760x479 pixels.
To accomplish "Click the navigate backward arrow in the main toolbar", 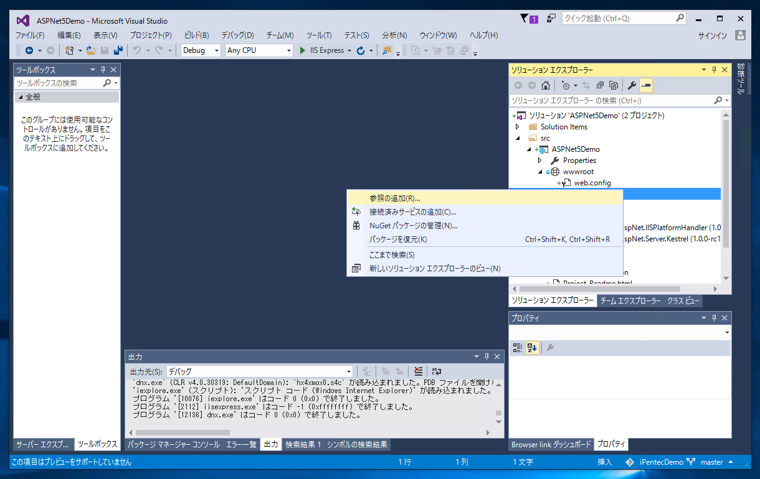I will click(29, 50).
